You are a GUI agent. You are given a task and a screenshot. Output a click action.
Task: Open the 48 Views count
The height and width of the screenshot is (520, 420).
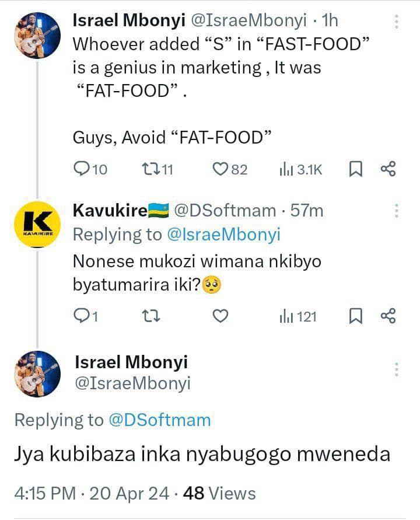(x=219, y=493)
